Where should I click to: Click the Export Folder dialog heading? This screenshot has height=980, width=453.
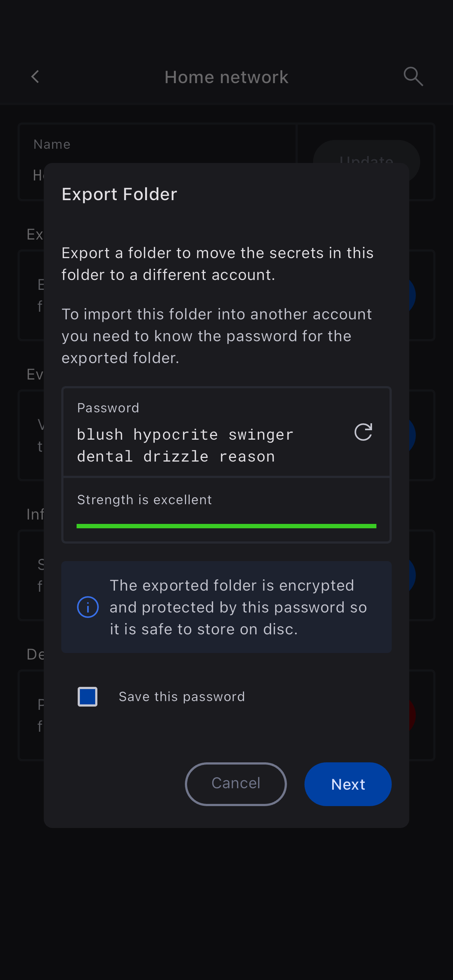point(120,194)
